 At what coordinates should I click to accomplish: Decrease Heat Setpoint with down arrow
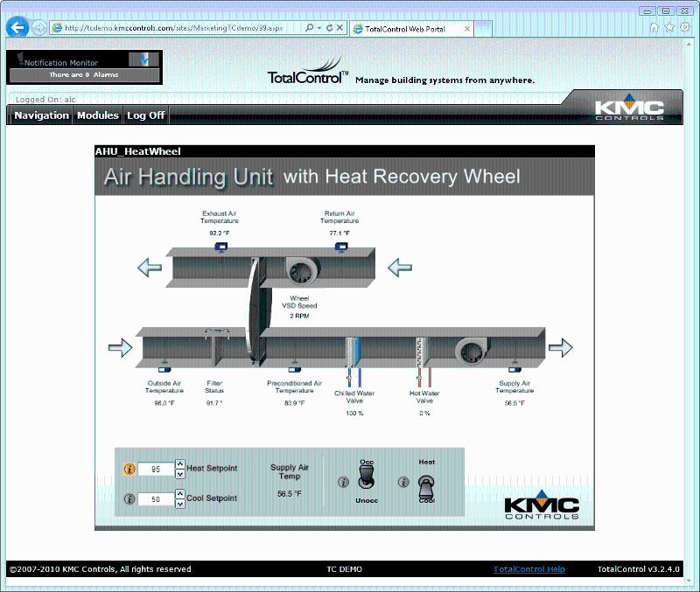(180, 474)
